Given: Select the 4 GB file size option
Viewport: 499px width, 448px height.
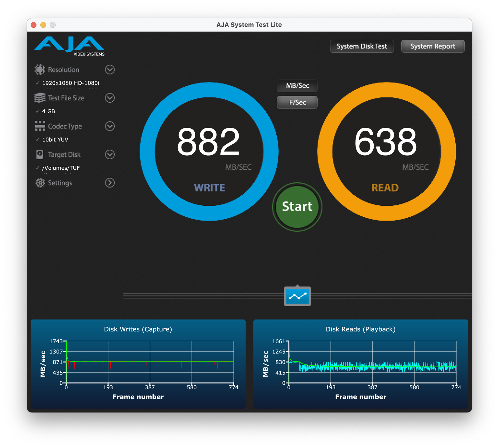Looking at the screenshot, I should pos(49,111).
